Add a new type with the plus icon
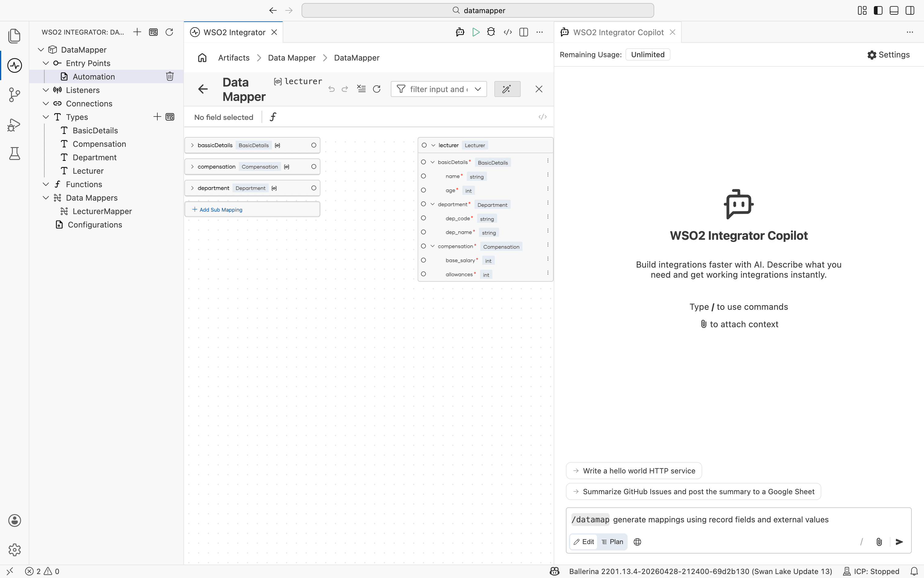The image size is (924, 578). coord(157,117)
